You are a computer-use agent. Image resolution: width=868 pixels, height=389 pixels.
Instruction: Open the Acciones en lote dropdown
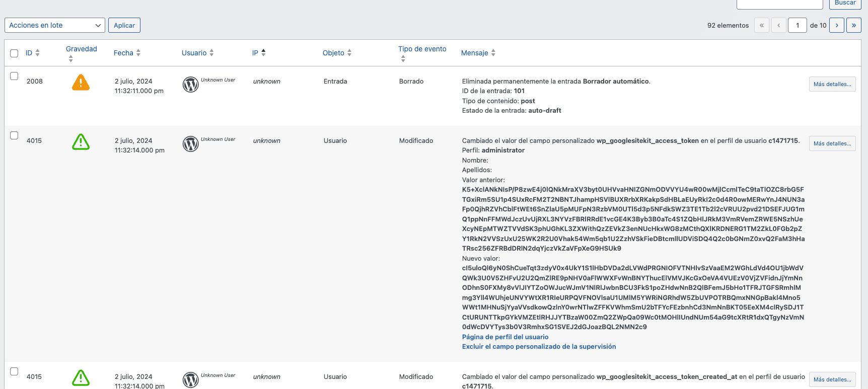55,25
